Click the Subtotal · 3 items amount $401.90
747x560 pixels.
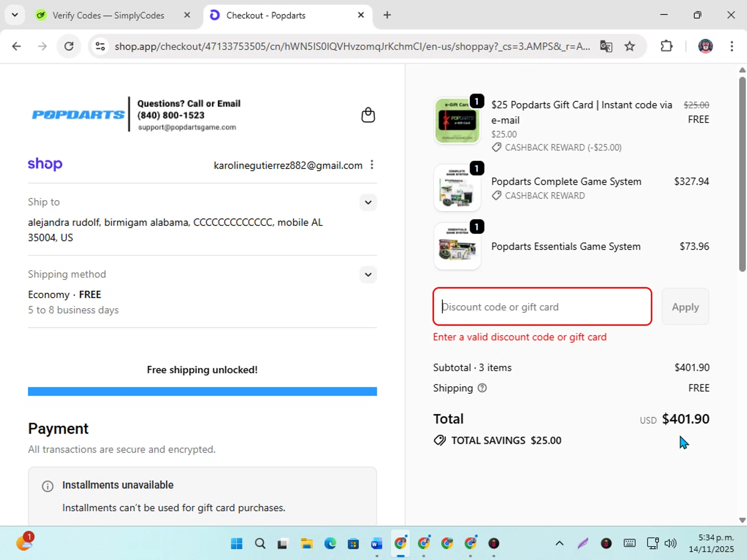[x=692, y=368]
